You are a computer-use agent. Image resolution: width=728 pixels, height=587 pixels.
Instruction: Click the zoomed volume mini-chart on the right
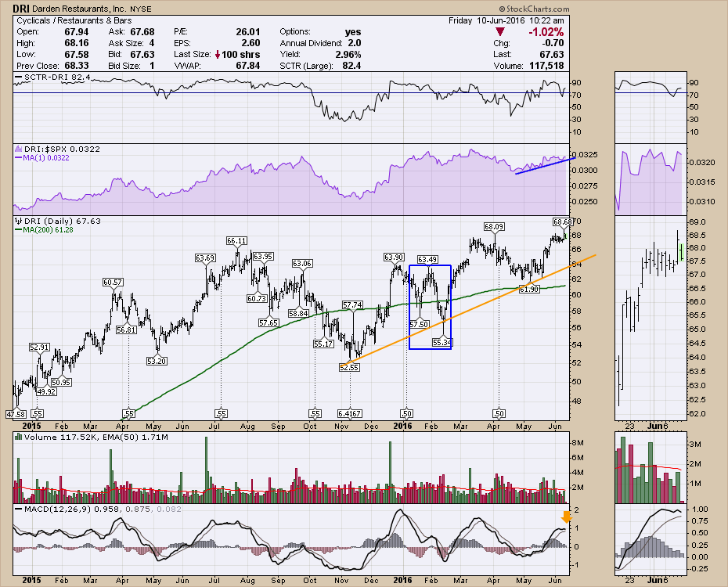tap(651, 467)
